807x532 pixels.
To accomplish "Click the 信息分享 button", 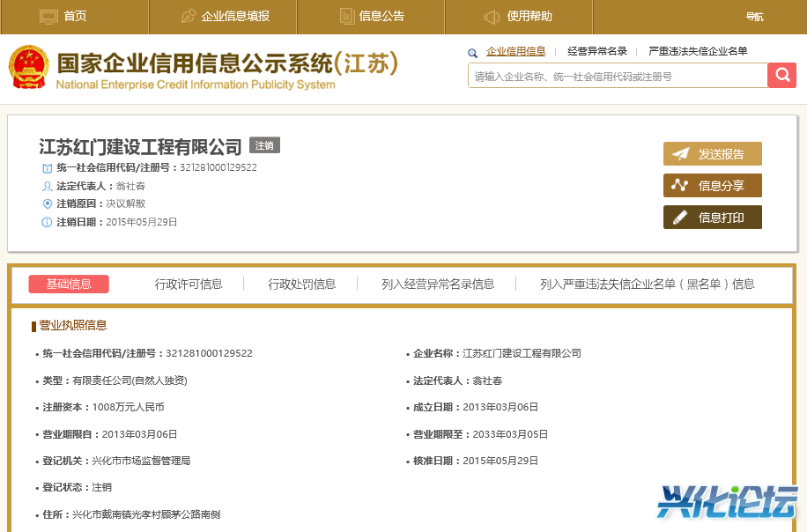I will coord(713,186).
